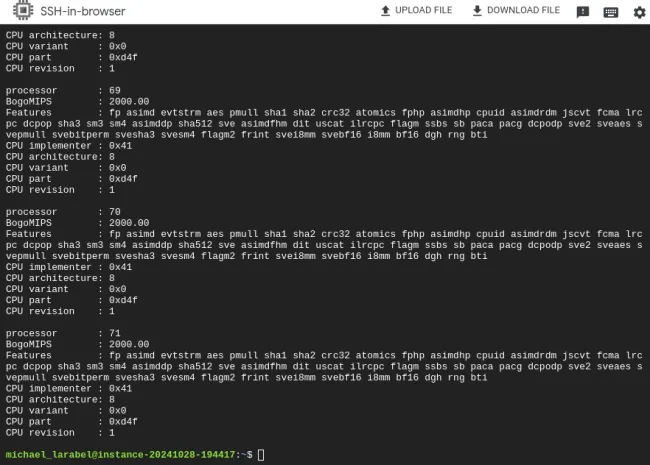The height and width of the screenshot is (465, 650).
Task: Click 'CPU revision : 1' under processor 71
Action: [x=60, y=433]
